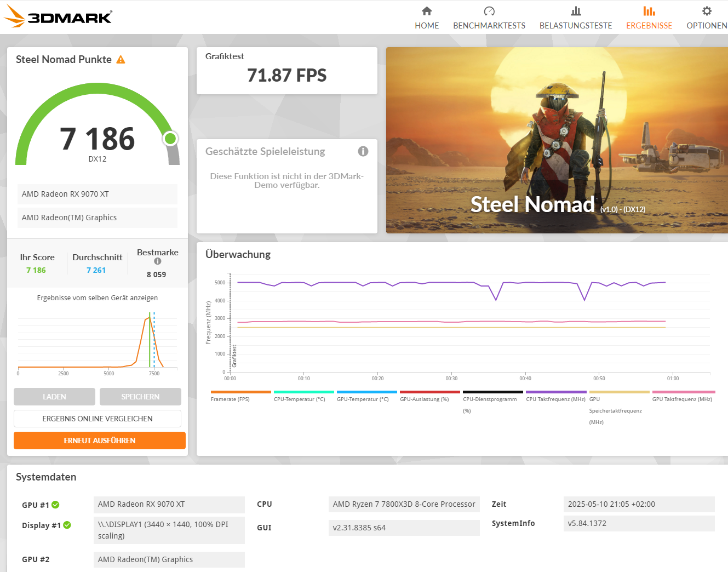Viewport: 728px width, 572px height.
Task: Click the info icon for Geschätzte Spieleleistung
Action: [363, 151]
